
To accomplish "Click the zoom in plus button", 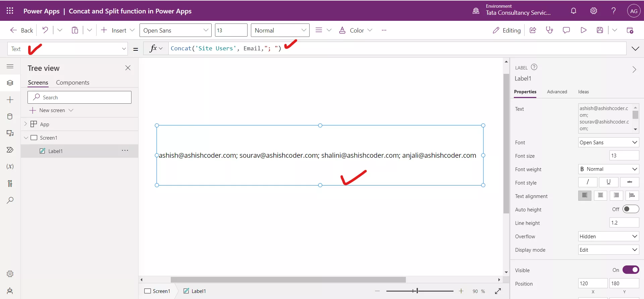I will 461,291.
